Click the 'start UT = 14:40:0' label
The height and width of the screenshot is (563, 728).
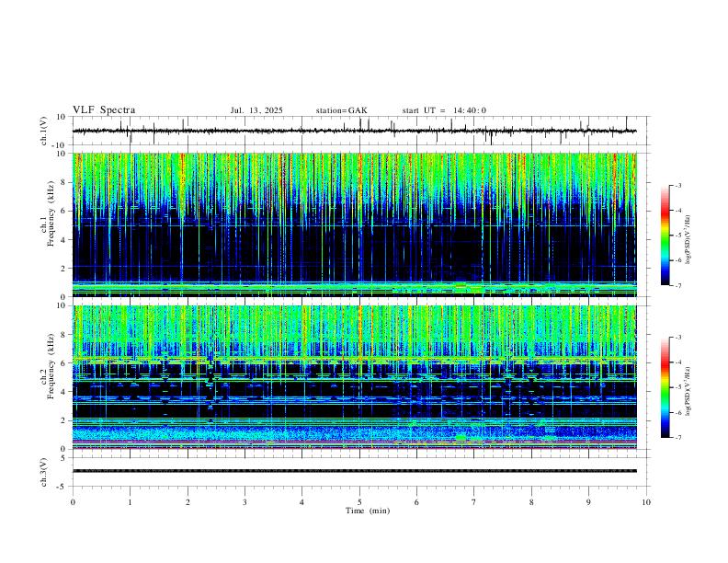[x=444, y=110]
